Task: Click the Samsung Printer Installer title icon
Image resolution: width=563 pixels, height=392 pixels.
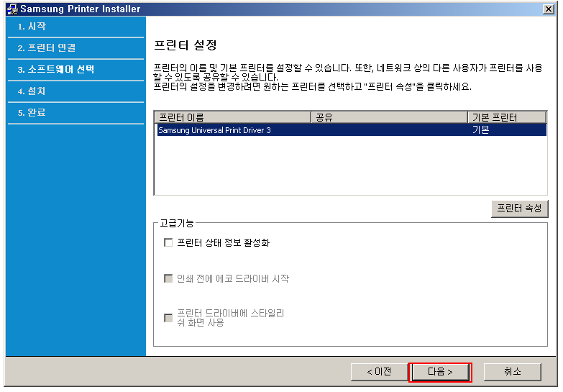Action: 12,9
